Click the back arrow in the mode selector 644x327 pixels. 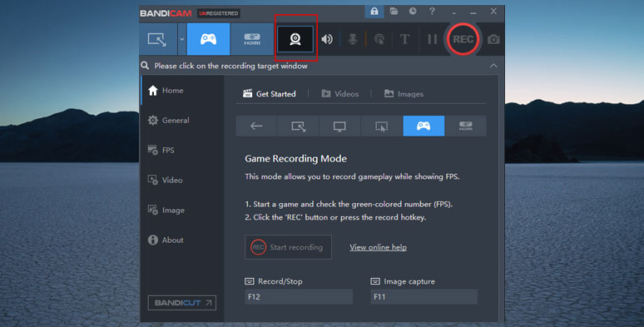[257, 126]
